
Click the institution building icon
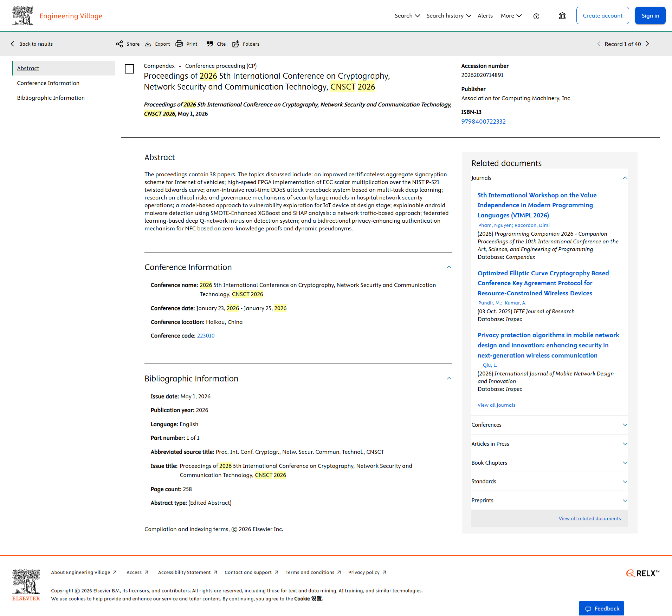tap(562, 16)
